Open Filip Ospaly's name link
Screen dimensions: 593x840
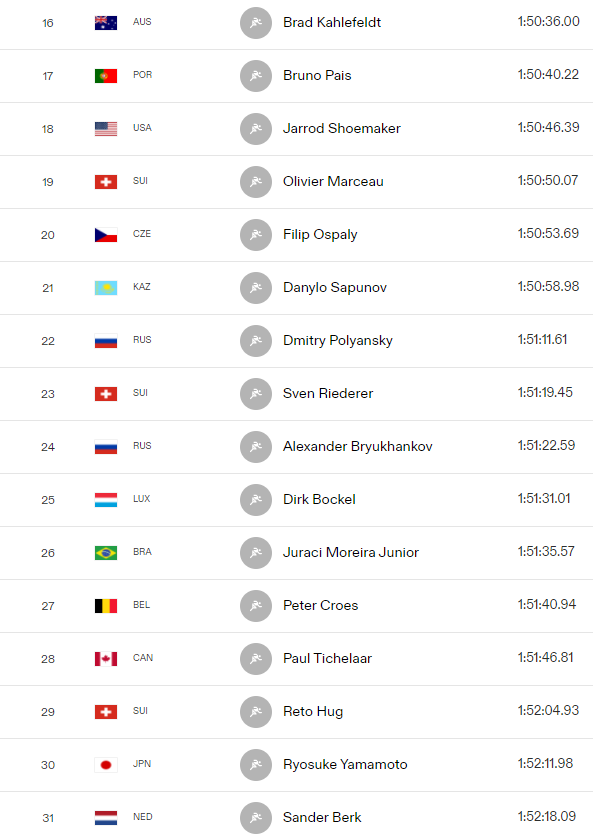click(x=320, y=235)
